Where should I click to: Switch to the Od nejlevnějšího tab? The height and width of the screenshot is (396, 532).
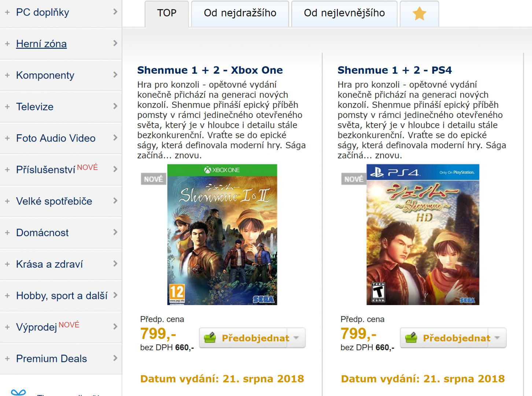point(344,14)
